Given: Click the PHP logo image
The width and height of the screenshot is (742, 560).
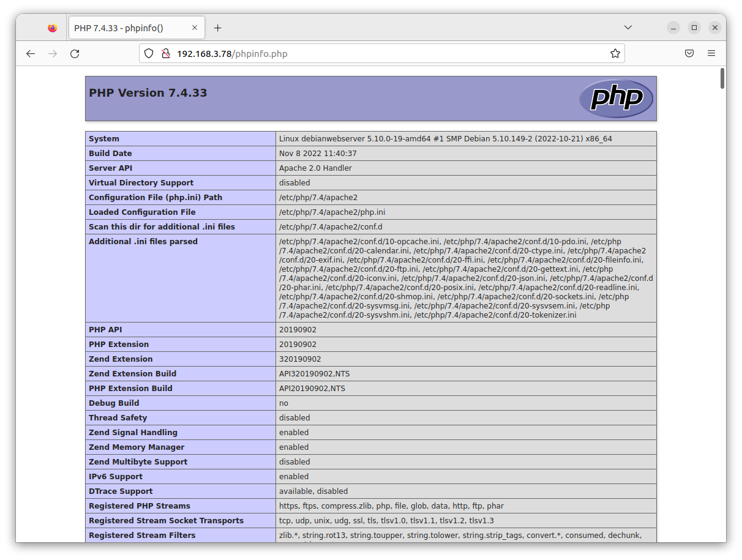Looking at the screenshot, I should click(x=616, y=98).
